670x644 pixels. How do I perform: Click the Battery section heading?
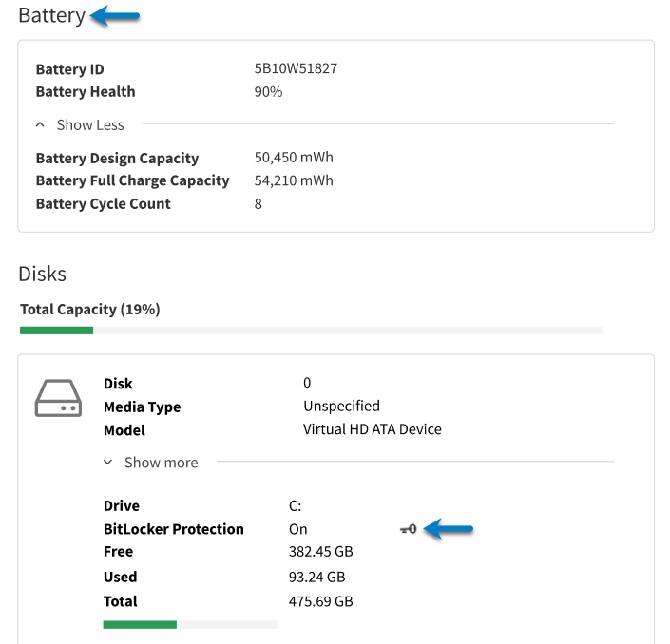click(x=52, y=16)
